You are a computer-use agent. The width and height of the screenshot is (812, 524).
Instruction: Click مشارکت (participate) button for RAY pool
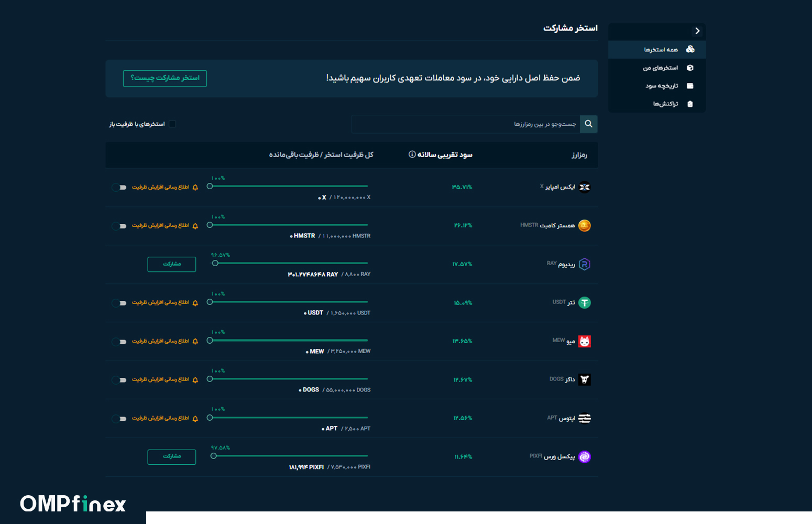pyautogui.click(x=172, y=264)
